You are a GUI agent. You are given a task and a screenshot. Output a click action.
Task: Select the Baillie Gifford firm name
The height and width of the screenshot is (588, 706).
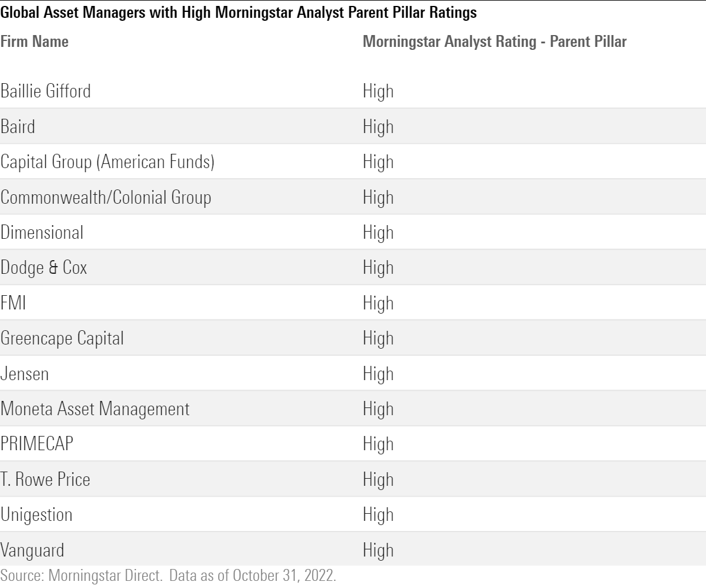point(46,91)
